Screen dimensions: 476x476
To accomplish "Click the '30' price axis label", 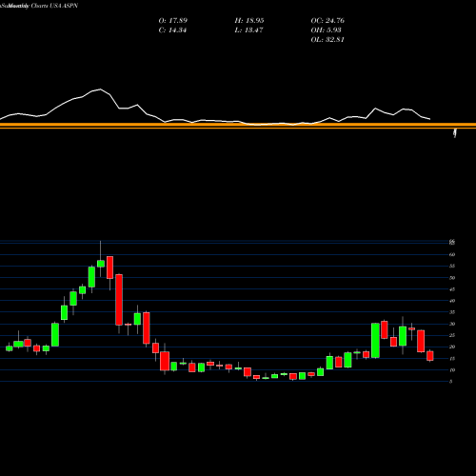I will click(452, 324).
